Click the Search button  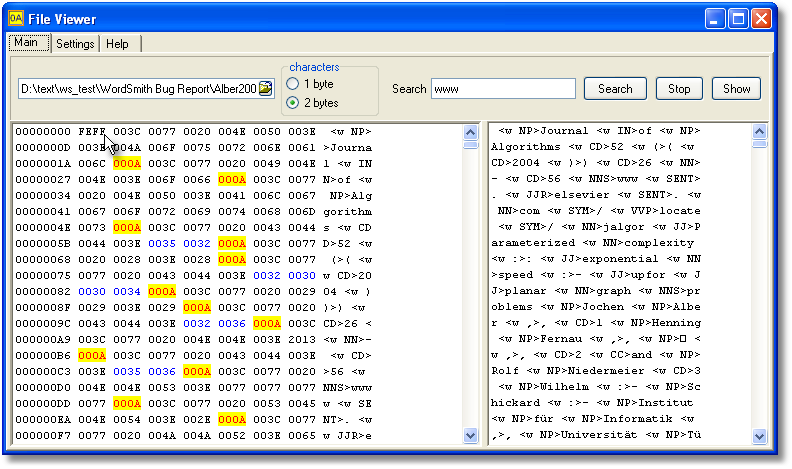click(x=615, y=89)
